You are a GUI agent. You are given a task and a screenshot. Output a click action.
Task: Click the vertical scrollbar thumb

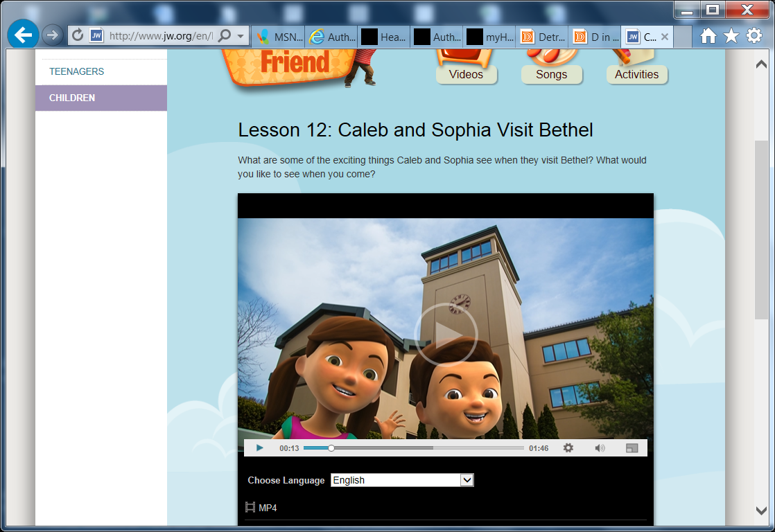(x=761, y=230)
